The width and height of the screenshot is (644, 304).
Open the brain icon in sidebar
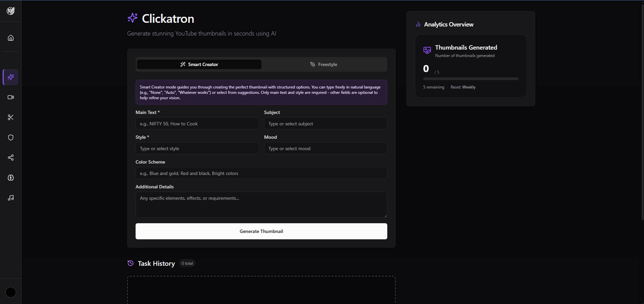11,178
